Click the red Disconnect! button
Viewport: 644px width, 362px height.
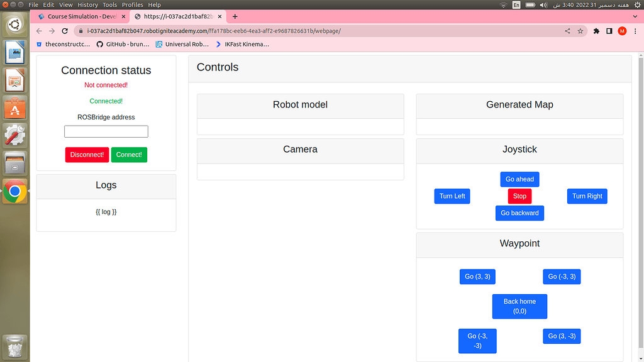pyautogui.click(x=87, y=155)
